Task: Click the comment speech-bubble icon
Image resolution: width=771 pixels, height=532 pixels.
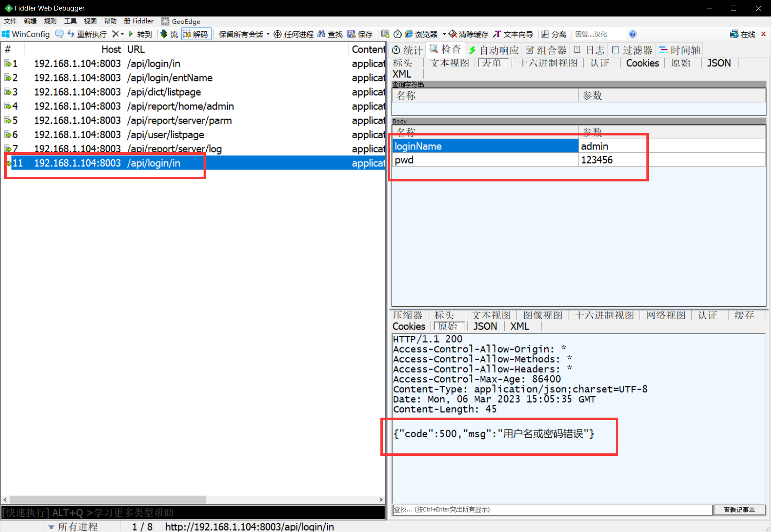Action: tap(59, 34)
